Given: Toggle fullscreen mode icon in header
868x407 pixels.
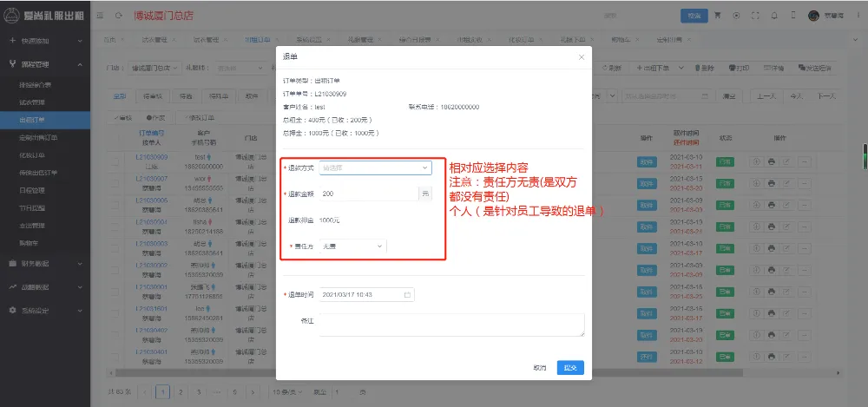Looking at the screenshot, I should 755,16.
